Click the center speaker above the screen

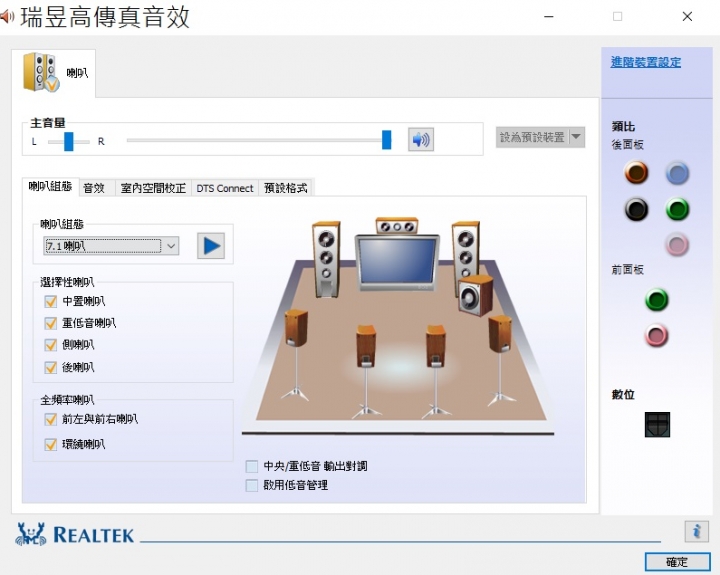pyautogui.click(x=397, y=226)
